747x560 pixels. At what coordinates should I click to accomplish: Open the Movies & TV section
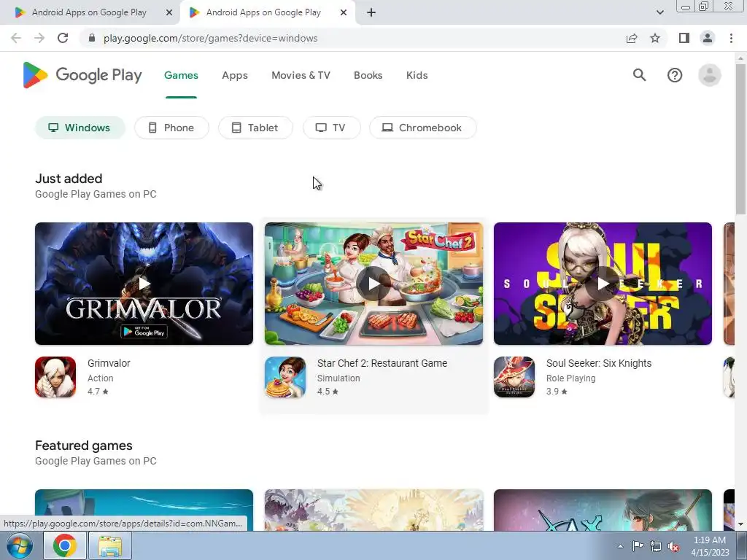pos(301,75)
